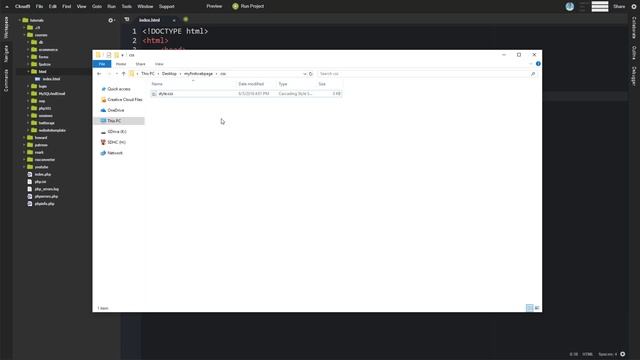Go up one folder in Explorer
Screen dimensions: 640x360
pyautogui.click(x=124, y=74)
